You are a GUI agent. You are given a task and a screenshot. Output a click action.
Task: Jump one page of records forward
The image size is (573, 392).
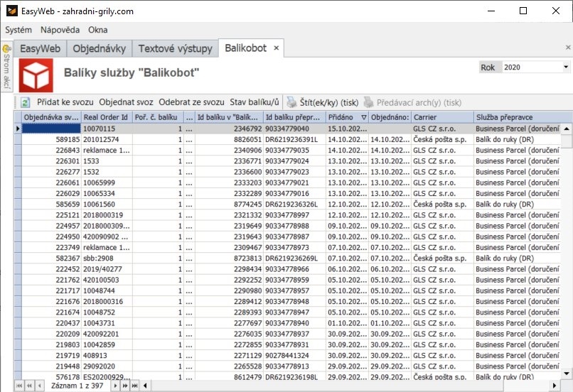125,386
